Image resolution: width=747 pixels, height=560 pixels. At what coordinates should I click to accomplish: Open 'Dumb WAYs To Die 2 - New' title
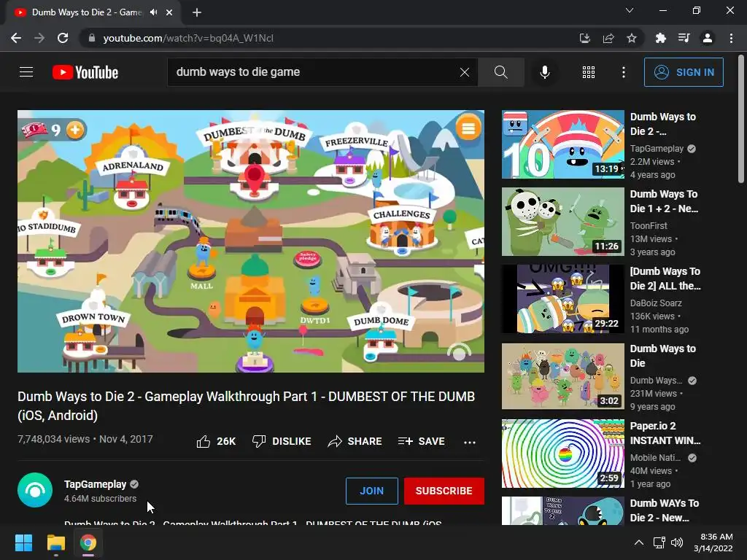[665, 510]
